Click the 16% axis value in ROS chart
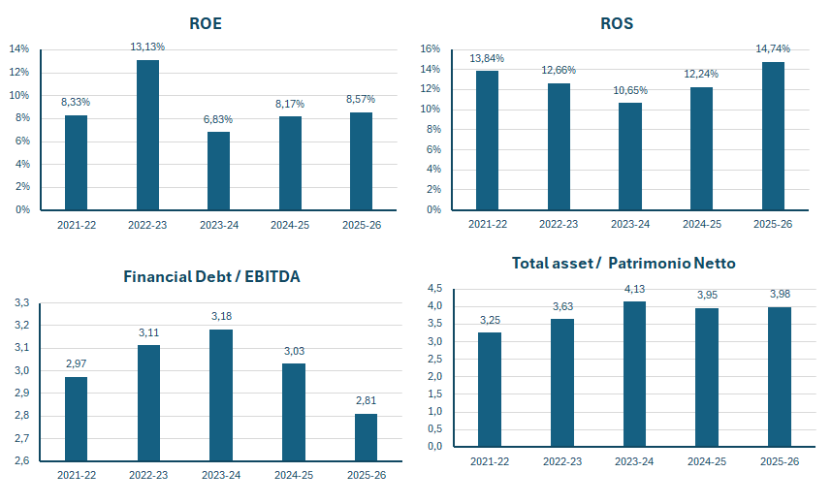831x504 pixels. 430,48
